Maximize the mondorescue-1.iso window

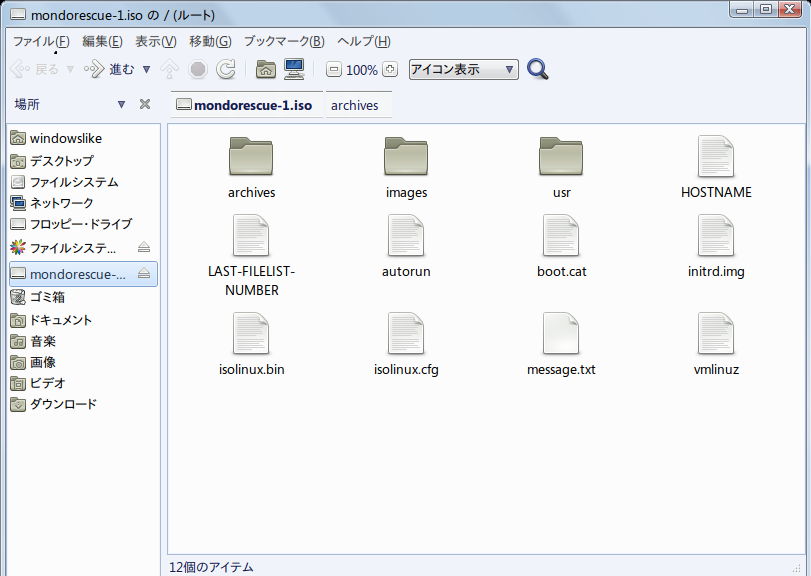[x=766, y=9]
